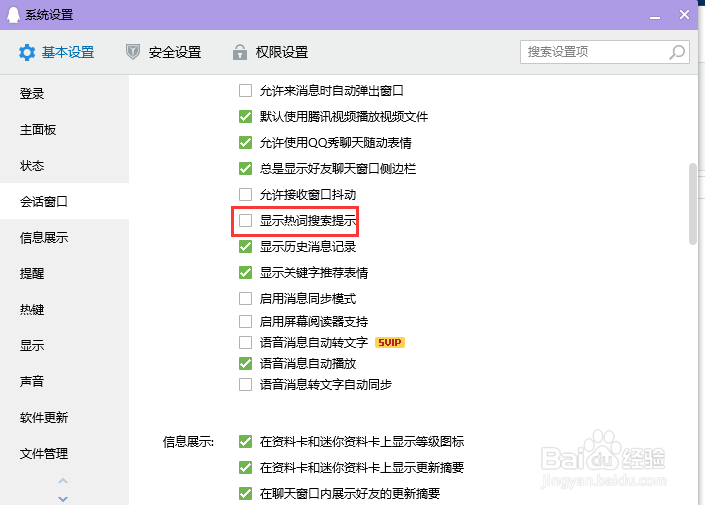
Task: Focus the 搜索设置项 search field
Action: point(605,52)
